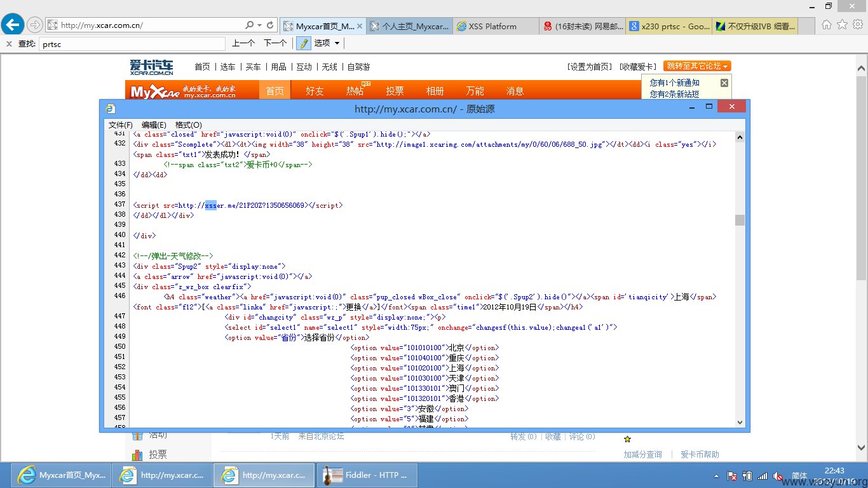This screenshot has width=868, height=488.
Task: Click 下一个 to find next match
Action: click(275, 43)
